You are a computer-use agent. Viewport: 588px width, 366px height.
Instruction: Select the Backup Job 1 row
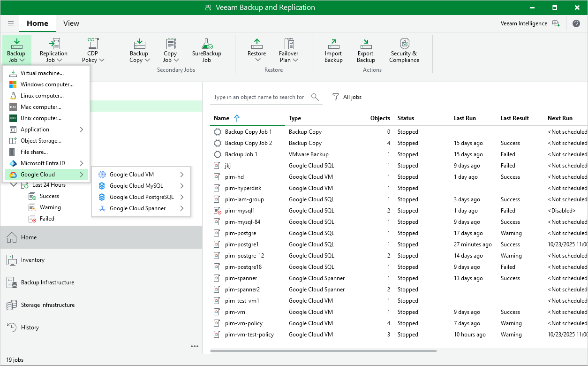pos(399,154)
